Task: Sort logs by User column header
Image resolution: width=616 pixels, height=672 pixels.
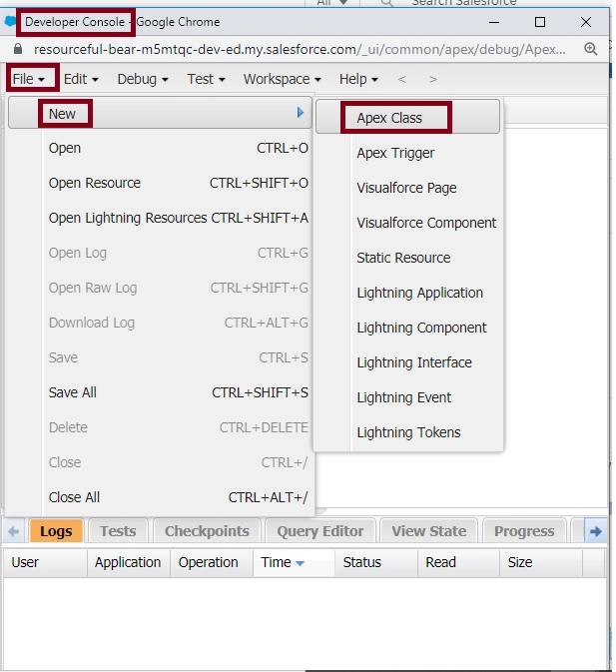Action: click(x=45, y=562)
